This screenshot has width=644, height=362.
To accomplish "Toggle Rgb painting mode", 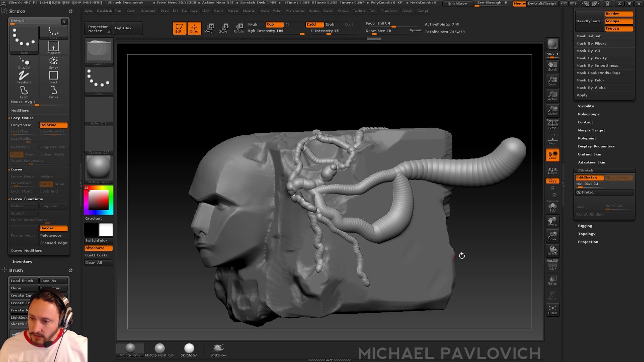I will [x=273, y=24].
